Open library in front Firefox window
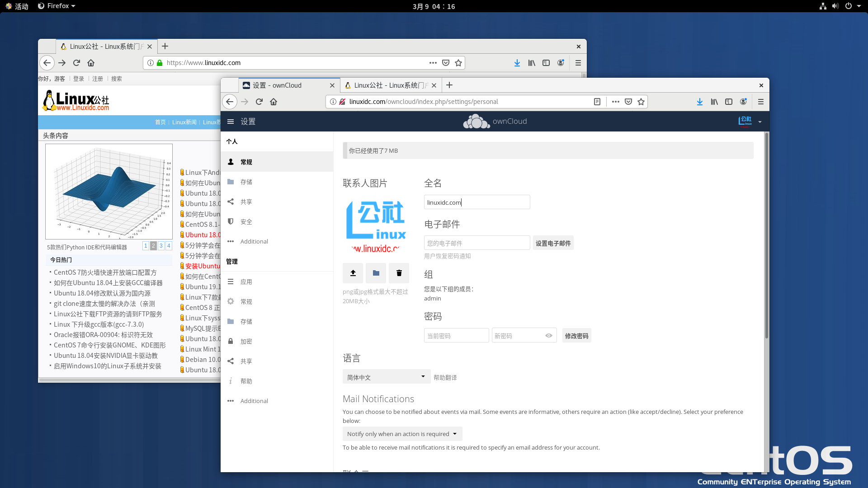 (x=714, y=102)
